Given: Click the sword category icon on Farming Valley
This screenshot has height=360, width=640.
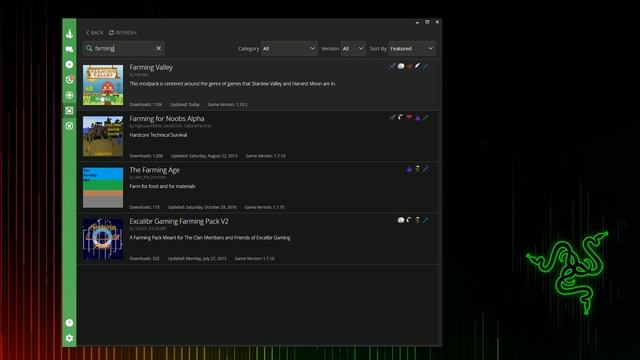Looking at the screenshot, I should [392, 66].
